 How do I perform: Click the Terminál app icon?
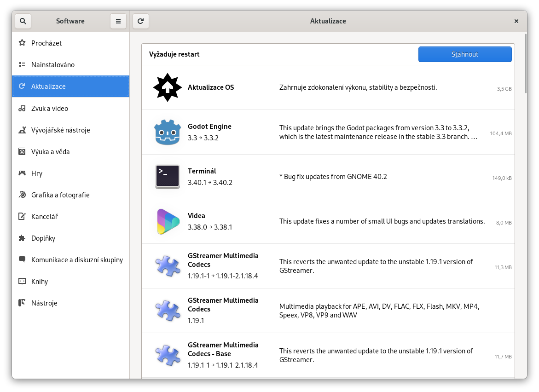click(168, 177)
